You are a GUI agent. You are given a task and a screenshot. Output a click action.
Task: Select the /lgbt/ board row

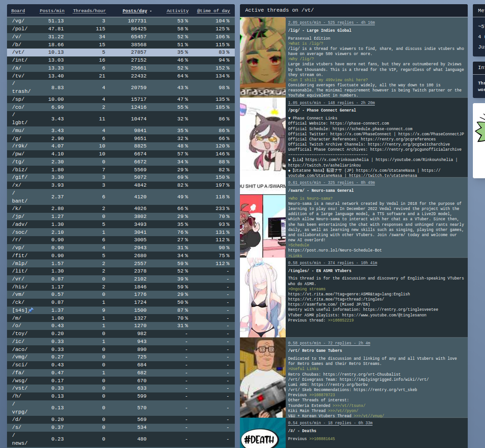pyautogui.click(x=120, y=119)
